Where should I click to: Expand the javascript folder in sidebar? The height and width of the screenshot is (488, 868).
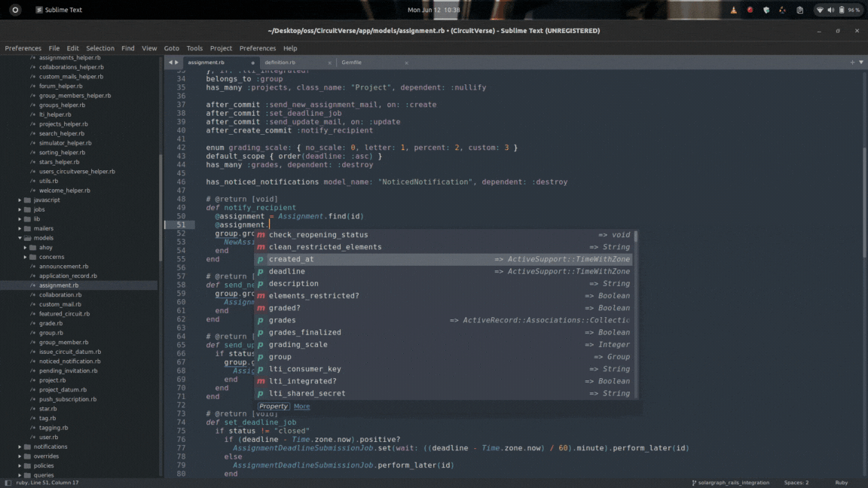(20, 200)
